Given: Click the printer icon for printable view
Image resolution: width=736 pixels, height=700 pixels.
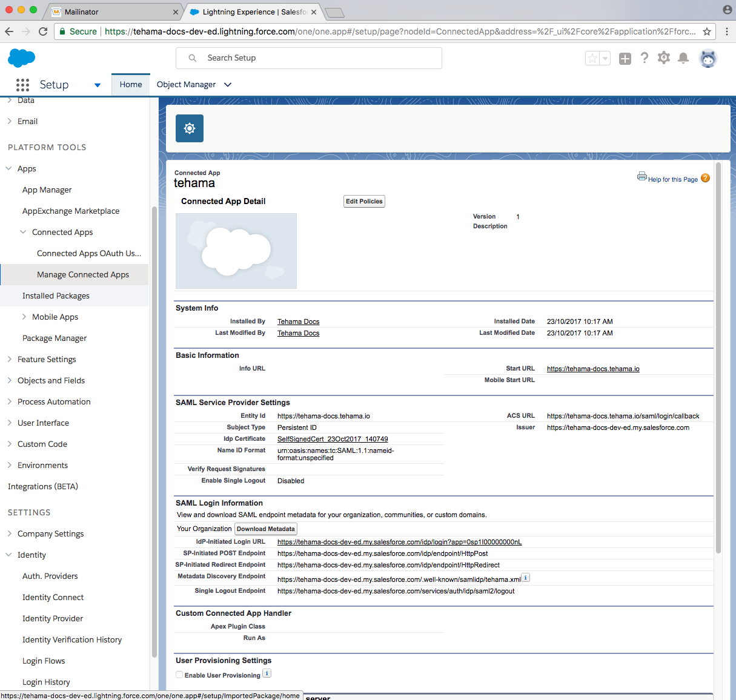Looking at the screenshot, I should 642,176.
